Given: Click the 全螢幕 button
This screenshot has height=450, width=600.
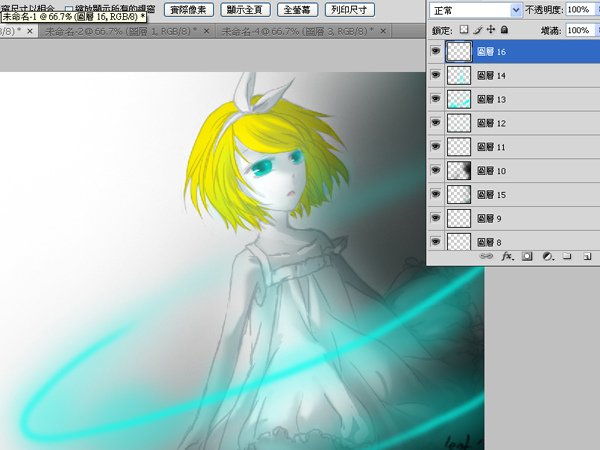Looking at the screenshot, I should [x=297, y=10].
